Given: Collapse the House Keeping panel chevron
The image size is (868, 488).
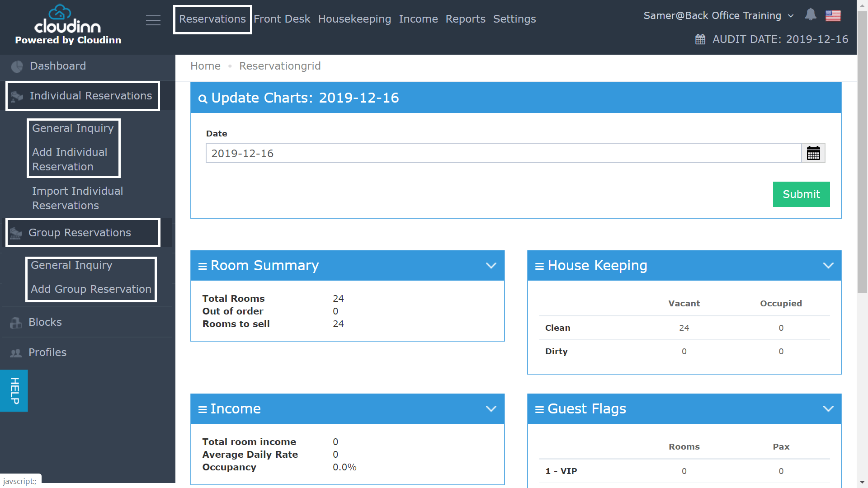Looking at the screenshot, I should point(828,266).
